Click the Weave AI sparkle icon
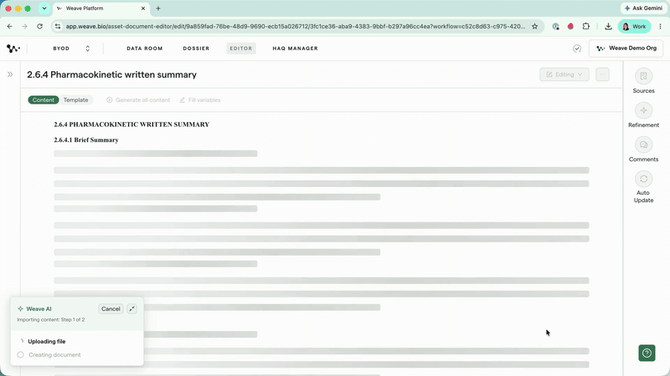 coord(20,309)
